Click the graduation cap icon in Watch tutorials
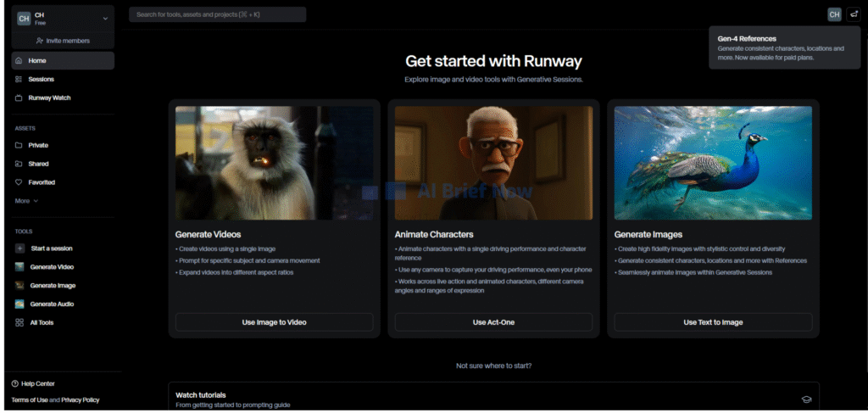868x413 pixels. click(x=806, y=399)
